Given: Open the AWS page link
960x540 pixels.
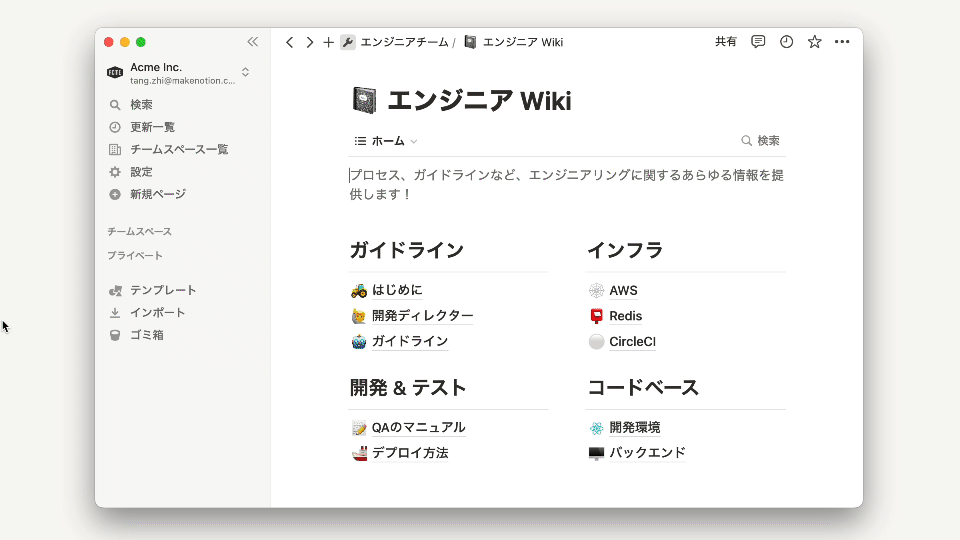Looking at the screenshot, I should click(x=623, y=291).
